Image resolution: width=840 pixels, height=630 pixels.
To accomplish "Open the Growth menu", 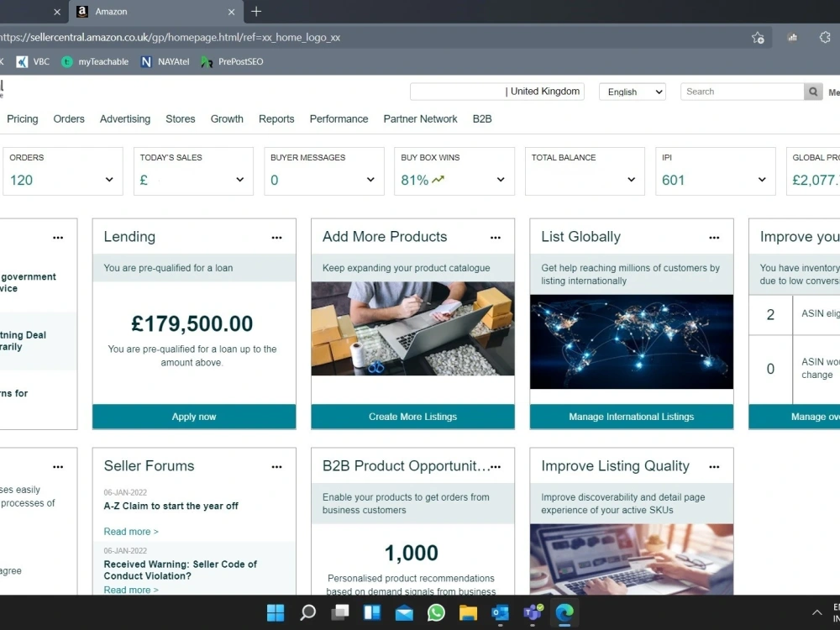I will (x=227, y=119).
